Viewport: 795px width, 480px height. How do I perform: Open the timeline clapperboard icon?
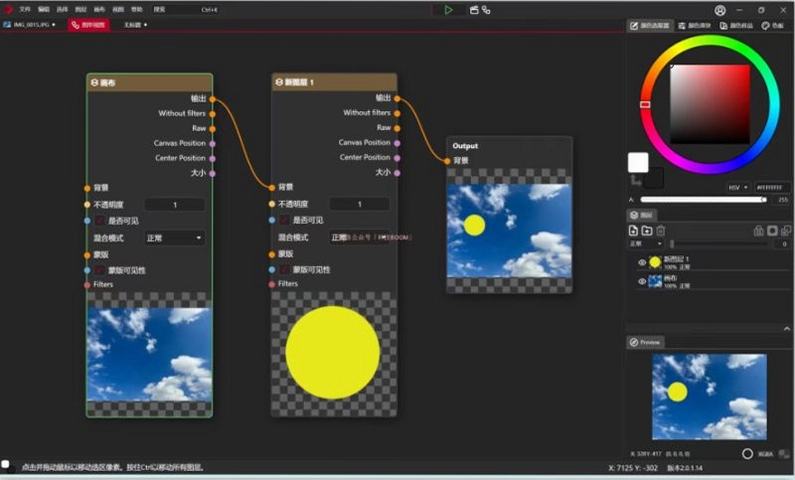(x=474, y=10)
